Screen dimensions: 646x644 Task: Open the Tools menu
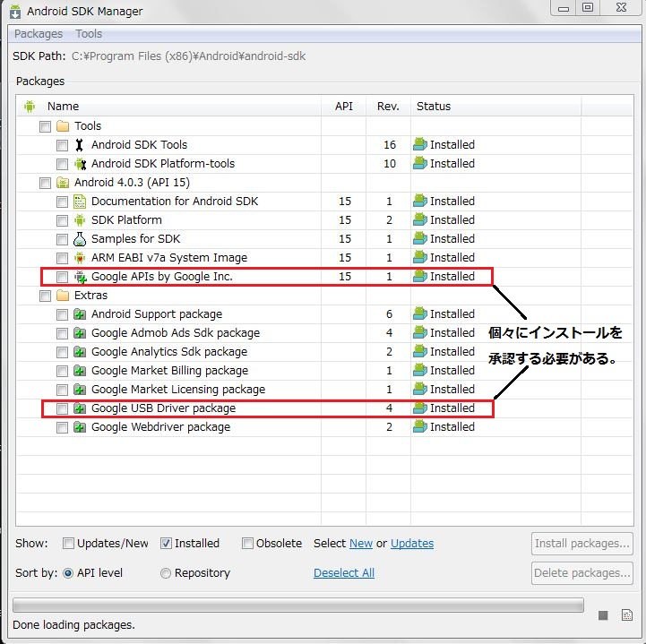pos(89,34)
